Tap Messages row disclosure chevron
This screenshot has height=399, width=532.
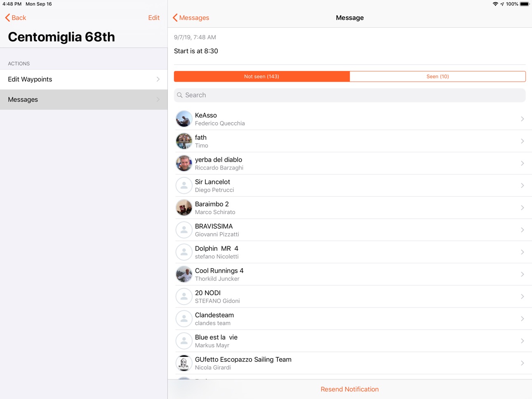pyautogui.click(x=158, y=99)
